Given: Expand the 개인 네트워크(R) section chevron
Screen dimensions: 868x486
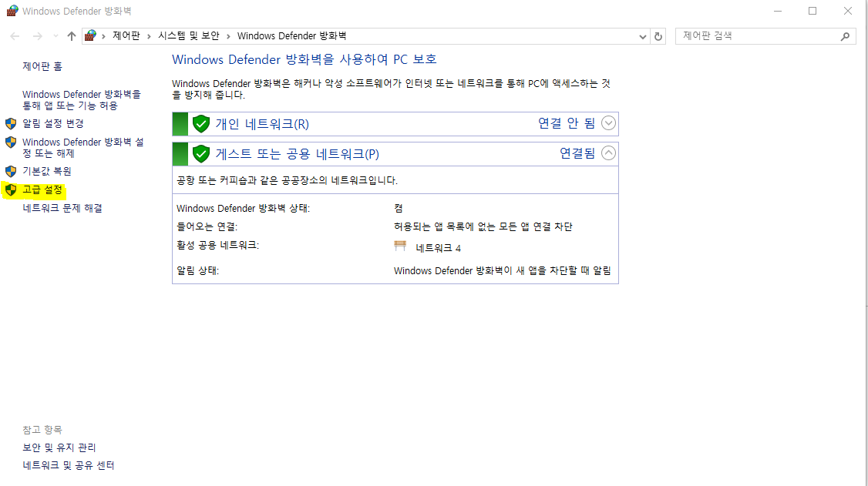Looking at the screenshot, I should tap(608, 123).
